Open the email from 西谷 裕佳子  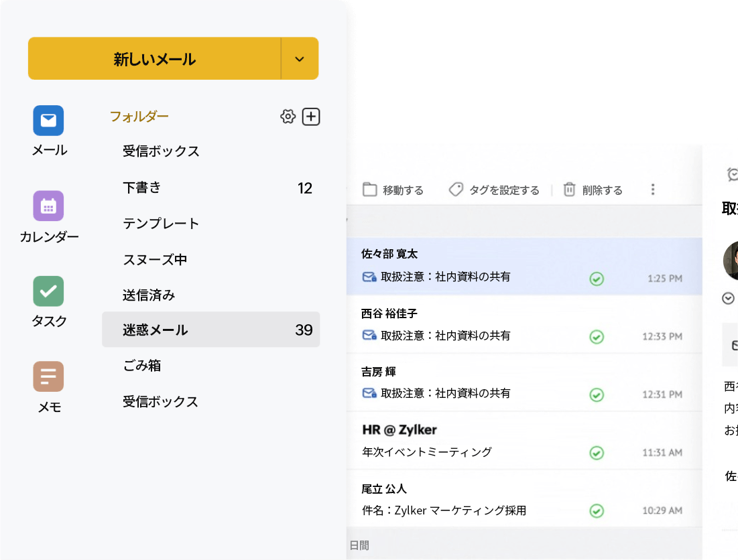click(x=524, y=324)
